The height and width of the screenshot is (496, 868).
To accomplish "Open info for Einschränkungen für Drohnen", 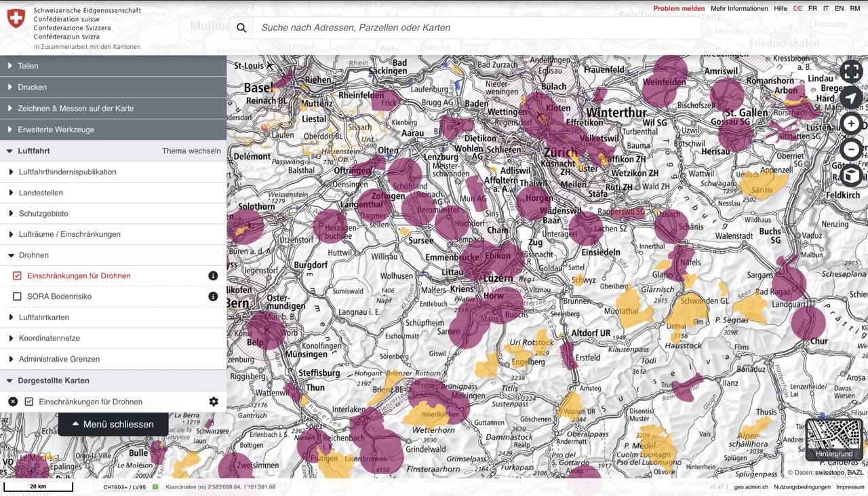I will pos(213,275).
